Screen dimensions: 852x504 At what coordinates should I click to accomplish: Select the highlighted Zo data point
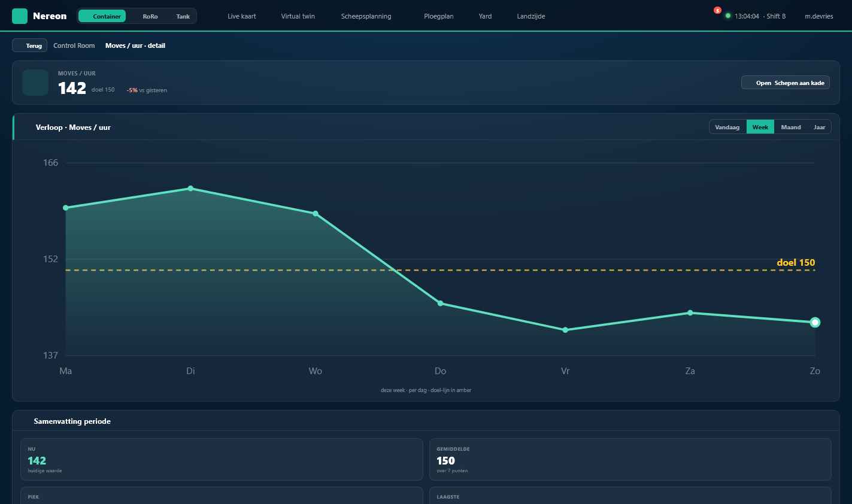pos(815,323)
